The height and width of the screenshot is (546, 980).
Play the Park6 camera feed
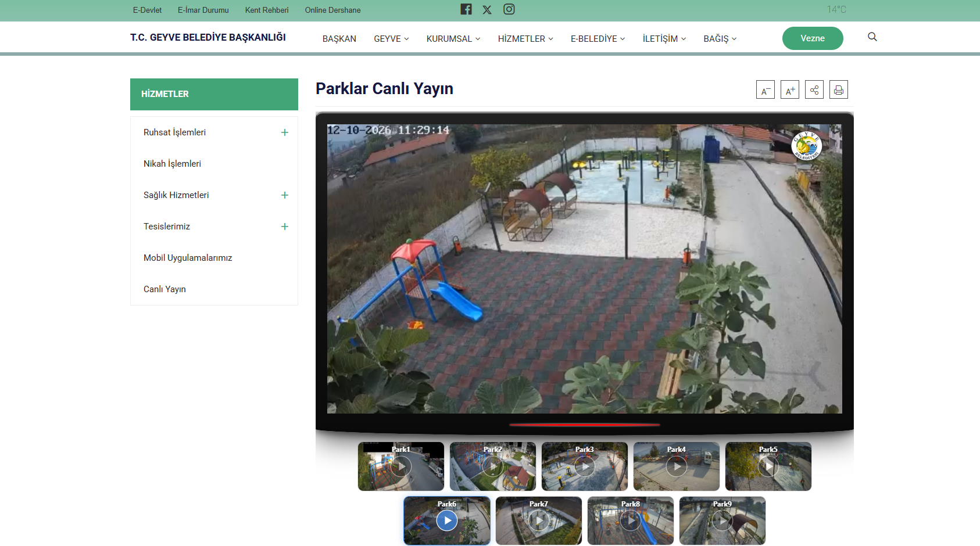pos(447,520)
